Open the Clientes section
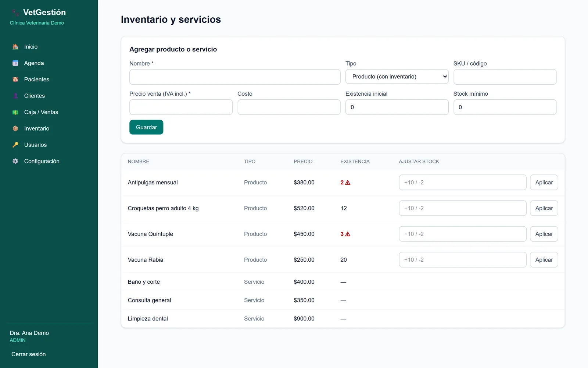588x368 pixels. tap(35, 96)
